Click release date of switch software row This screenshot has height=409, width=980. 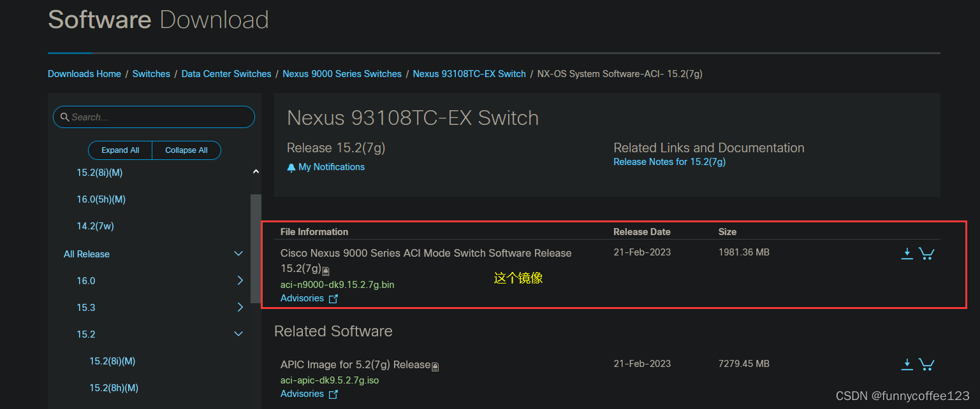click(x=642, y=252)
